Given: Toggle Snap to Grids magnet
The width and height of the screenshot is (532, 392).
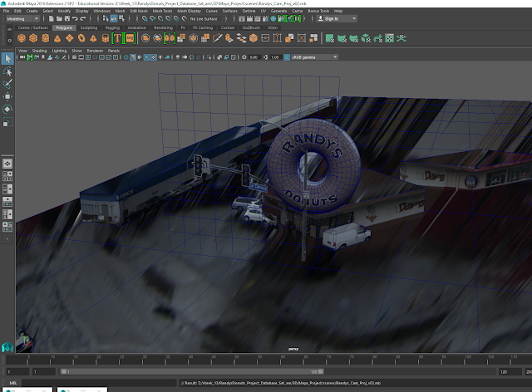Looking at the screenshot, I should click(x=145, y=18).
